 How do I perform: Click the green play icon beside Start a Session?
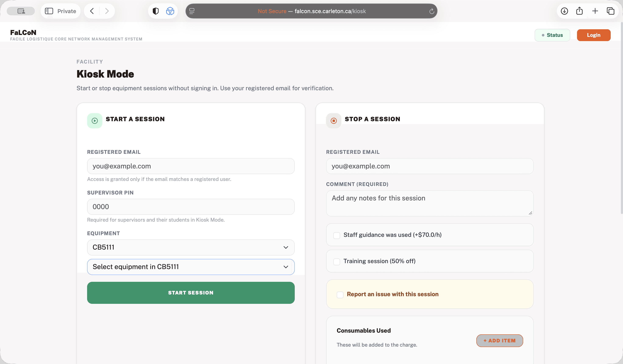pos(95,121)
